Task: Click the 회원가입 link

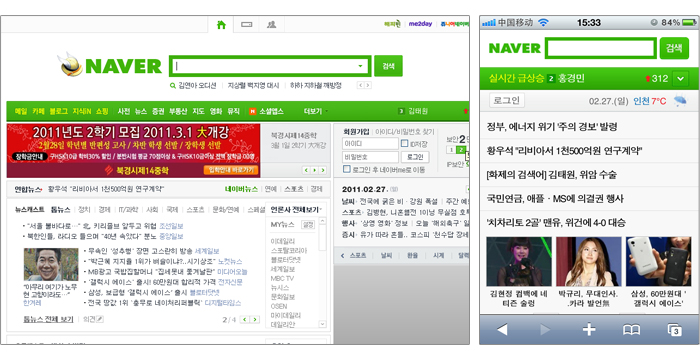Action: 356,132
